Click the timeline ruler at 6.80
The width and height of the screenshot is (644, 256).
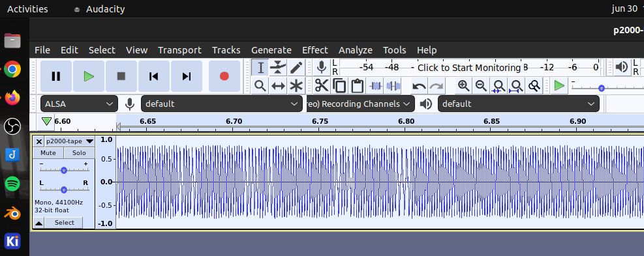tap(406, 121)
